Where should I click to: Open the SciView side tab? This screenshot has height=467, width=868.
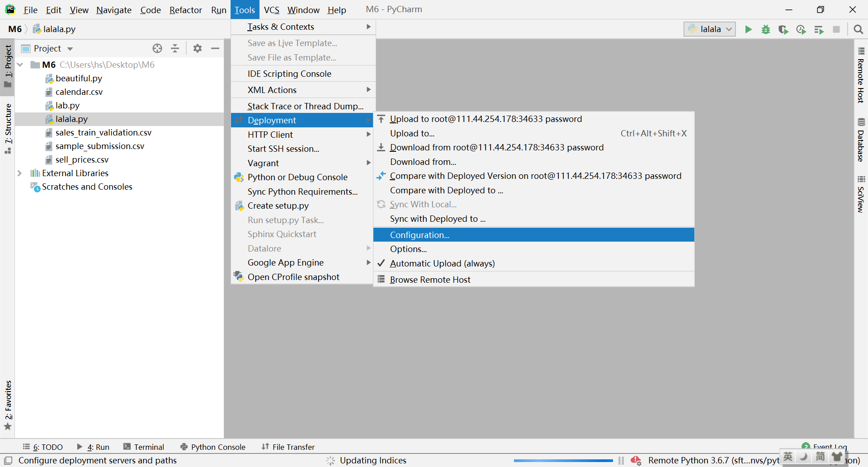861,194
